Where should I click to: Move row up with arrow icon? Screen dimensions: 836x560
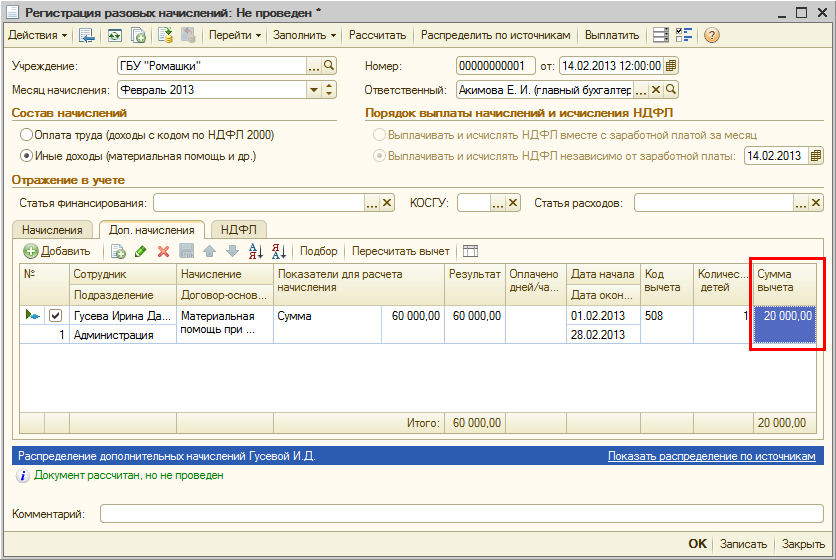tap(210, 251)
